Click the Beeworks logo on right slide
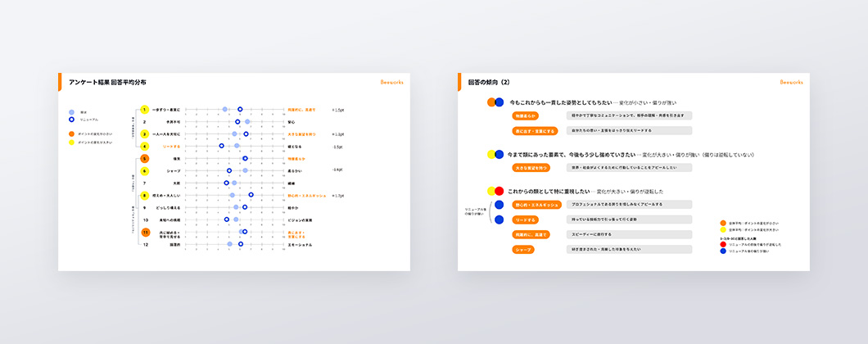The width and height of the screenshot is (868, 344). pyautogui.click(x=791, y=82)
